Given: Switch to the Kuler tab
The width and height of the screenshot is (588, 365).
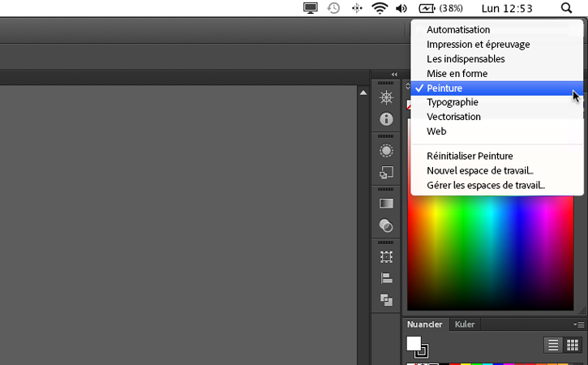Looking at the screenshot, I should pyautogui.click(x=465, y=324).
